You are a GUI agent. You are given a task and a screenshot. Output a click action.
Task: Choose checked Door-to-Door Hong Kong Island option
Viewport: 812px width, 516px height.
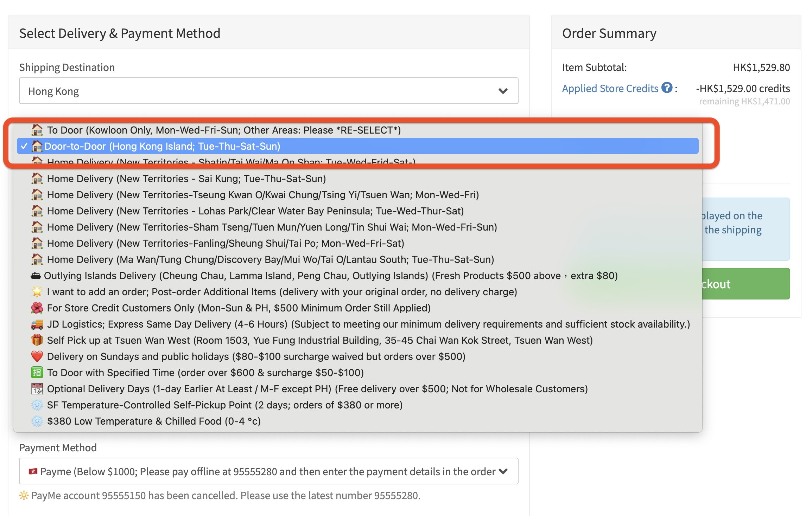162,146
